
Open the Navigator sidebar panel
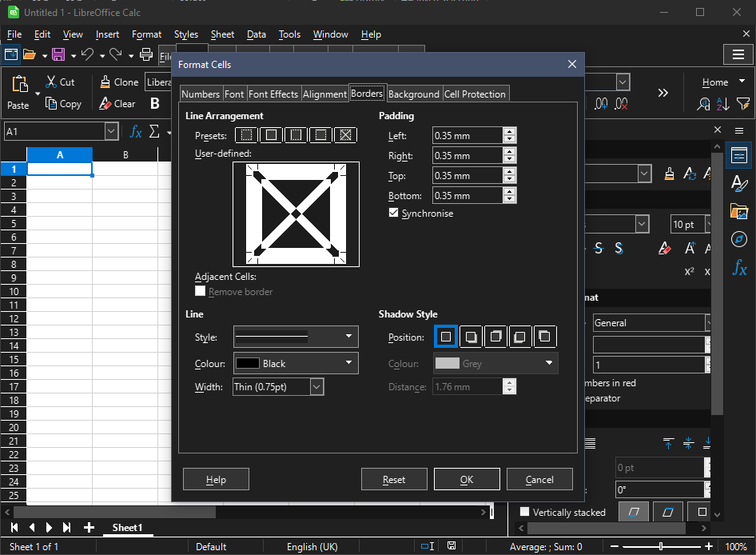(x=739, y=239)
